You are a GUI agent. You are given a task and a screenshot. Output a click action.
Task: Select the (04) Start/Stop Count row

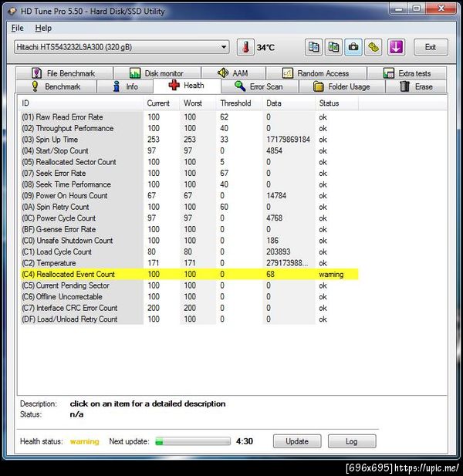[190, 150]
